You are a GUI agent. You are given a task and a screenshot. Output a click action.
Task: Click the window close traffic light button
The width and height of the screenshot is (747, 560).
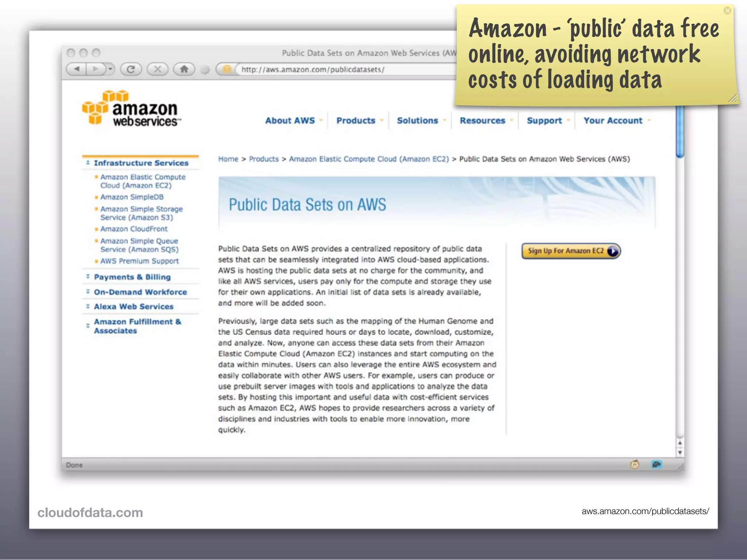[71, 53]
